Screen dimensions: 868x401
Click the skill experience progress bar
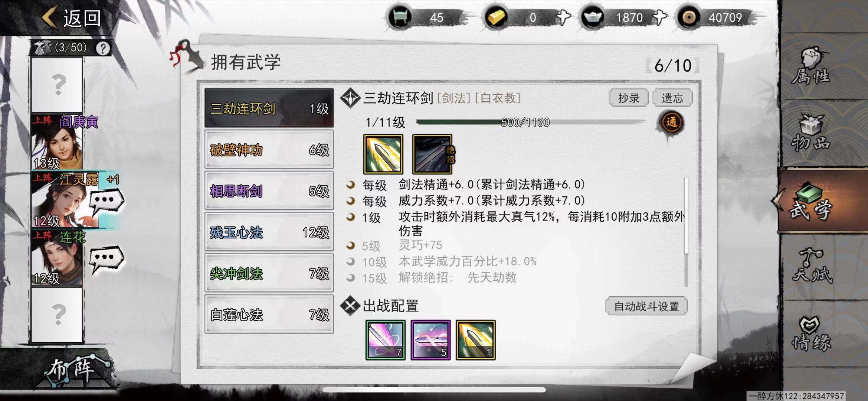click(531, 122)
